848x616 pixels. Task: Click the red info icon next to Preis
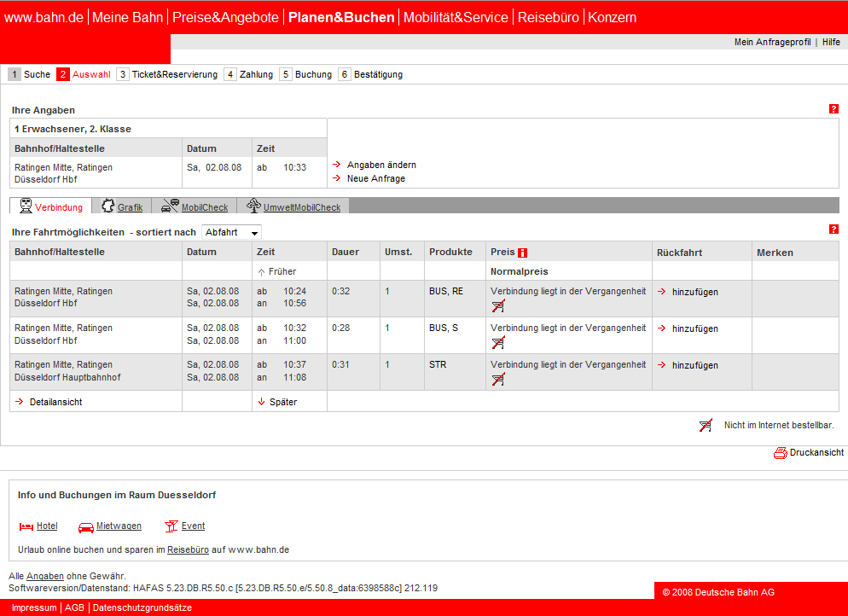[x=523, y=253]
